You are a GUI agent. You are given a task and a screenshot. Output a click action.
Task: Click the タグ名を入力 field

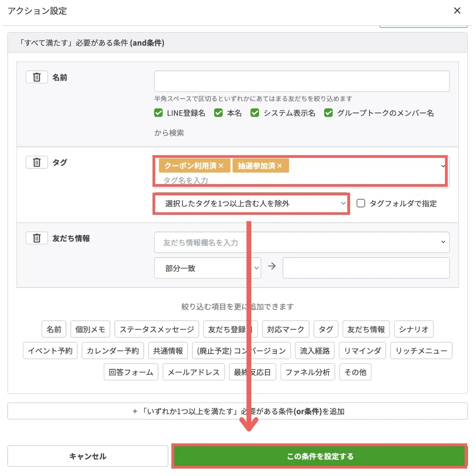tap(186, 180)
